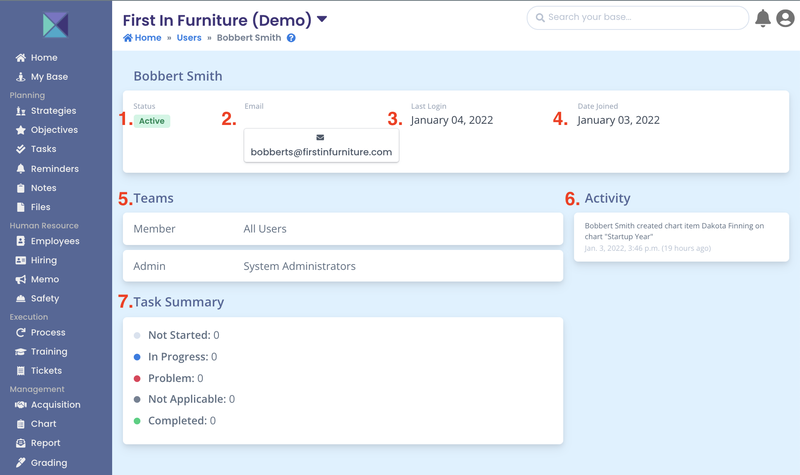Click the red Problem dot
The height and width of the screenshot is (475, 800).
coord(137,379)
